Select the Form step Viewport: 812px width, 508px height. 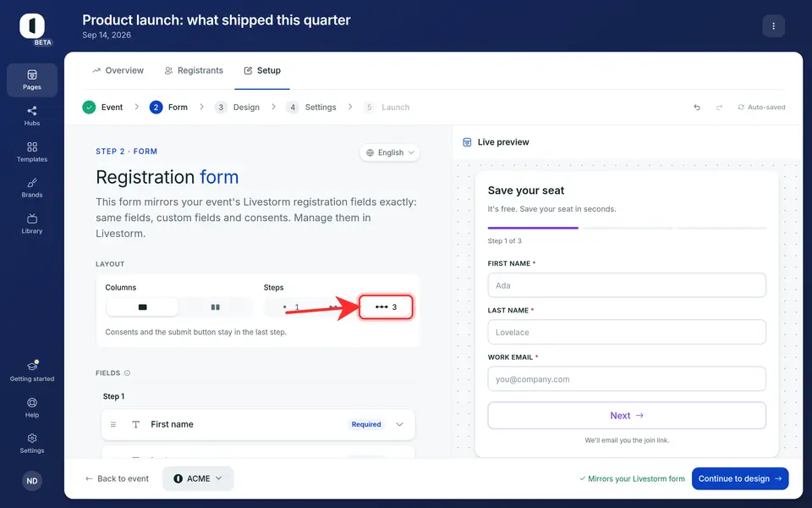tap(168, 108)
